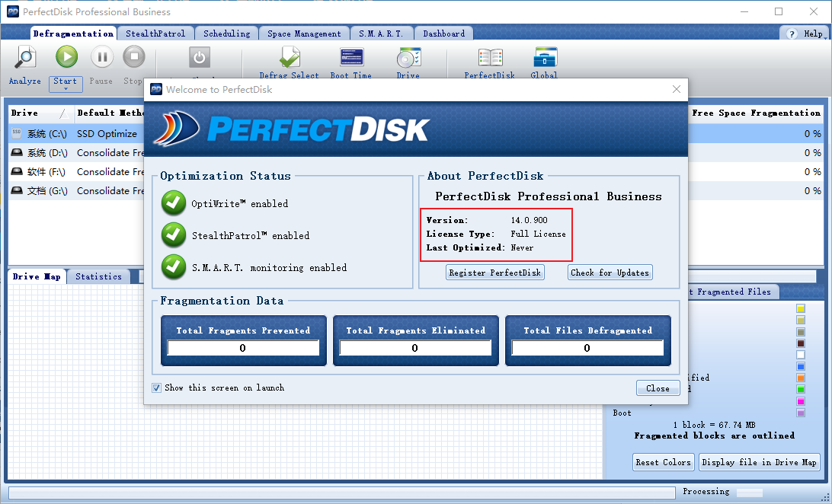Viewport: 832px width, 504px height.
Task: Click the bottom progress bar
Action: click(341, 493)
